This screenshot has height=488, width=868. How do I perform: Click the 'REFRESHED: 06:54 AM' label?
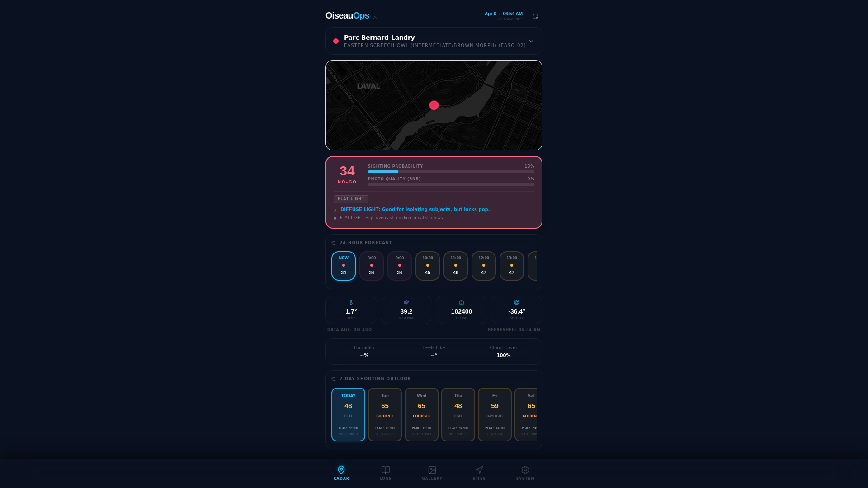tap(514, 330)
